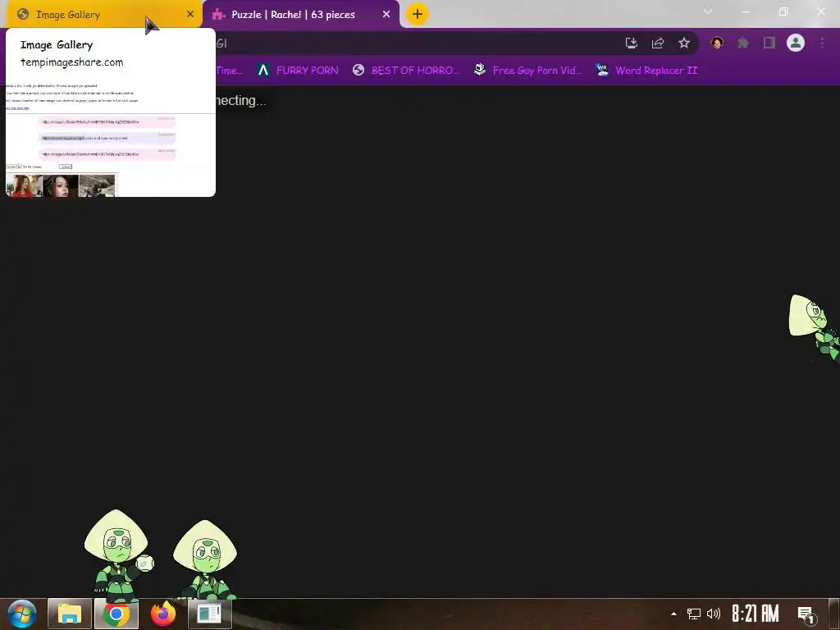This screenshot has height=630, width=840.
Task: Share this page via the share icon
Action: click(658, 43)
